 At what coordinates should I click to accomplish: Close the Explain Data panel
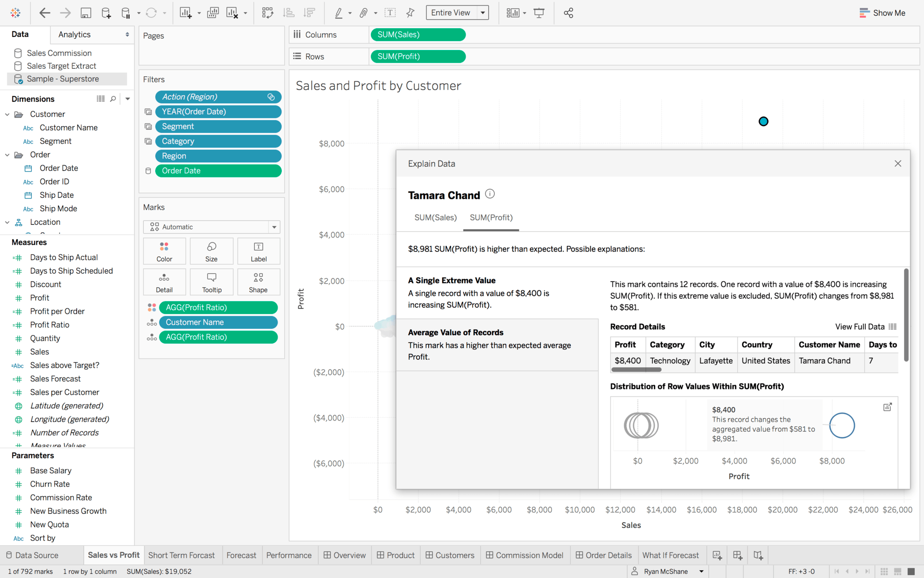coord(898,164)
